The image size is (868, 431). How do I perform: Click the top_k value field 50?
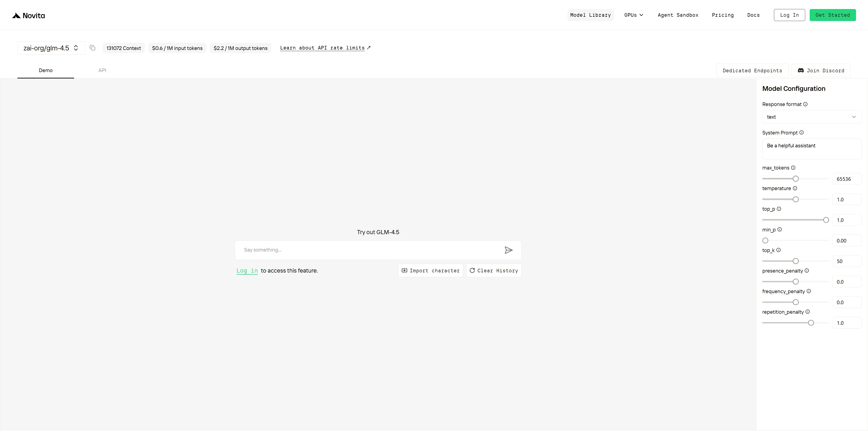(847, 261)
